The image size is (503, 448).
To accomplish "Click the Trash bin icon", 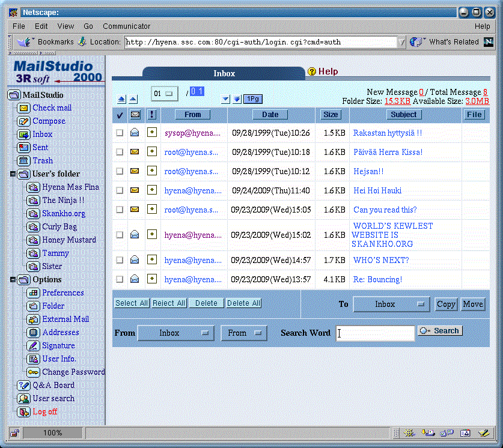I will pos(23,161).
